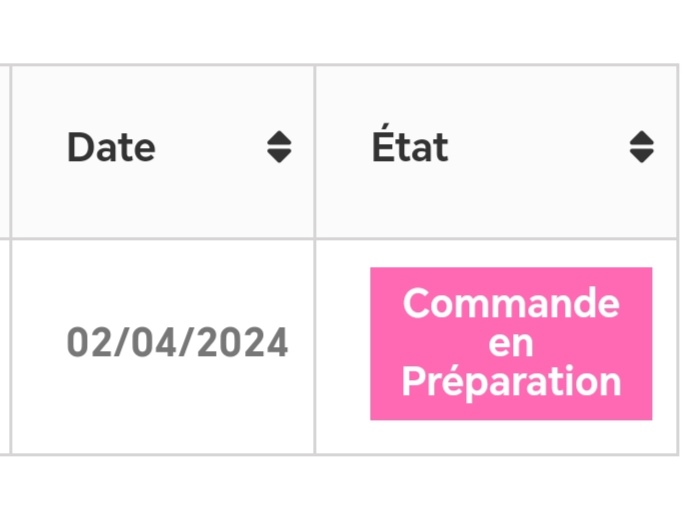Sort Date column ascending with up arrow

click(279, 138)
